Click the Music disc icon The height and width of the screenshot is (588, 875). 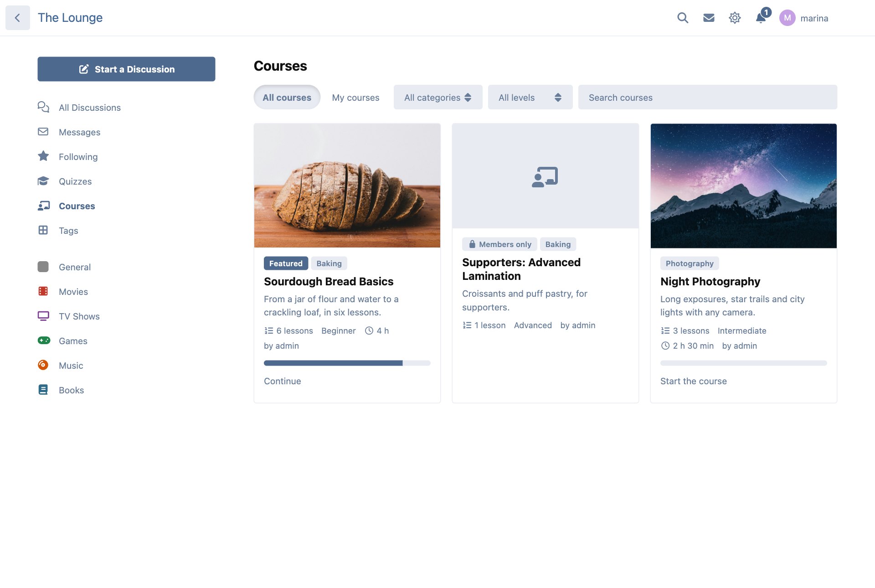43,365
